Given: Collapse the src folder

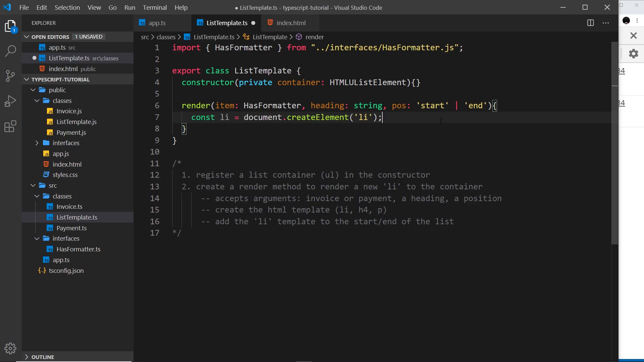Looking at the screenshot, I should (x=33, y=185).
